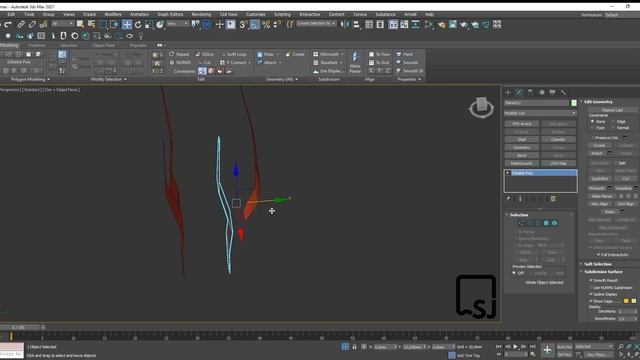Viewport: 640px width, 360px height.
Task: Click the QSlice tool in ribbon
Action: [x=204, y=54]
